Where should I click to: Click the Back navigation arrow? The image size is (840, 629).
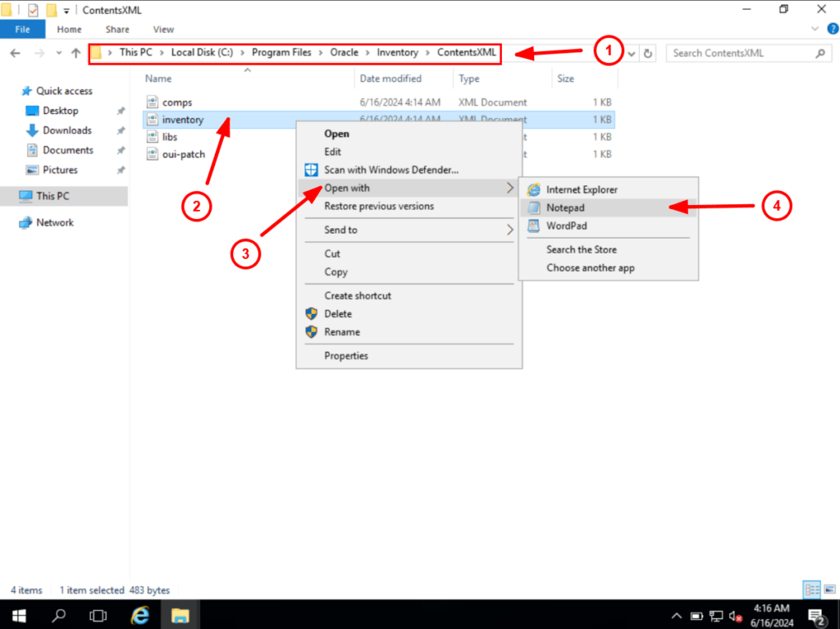(x=15, y=53)
